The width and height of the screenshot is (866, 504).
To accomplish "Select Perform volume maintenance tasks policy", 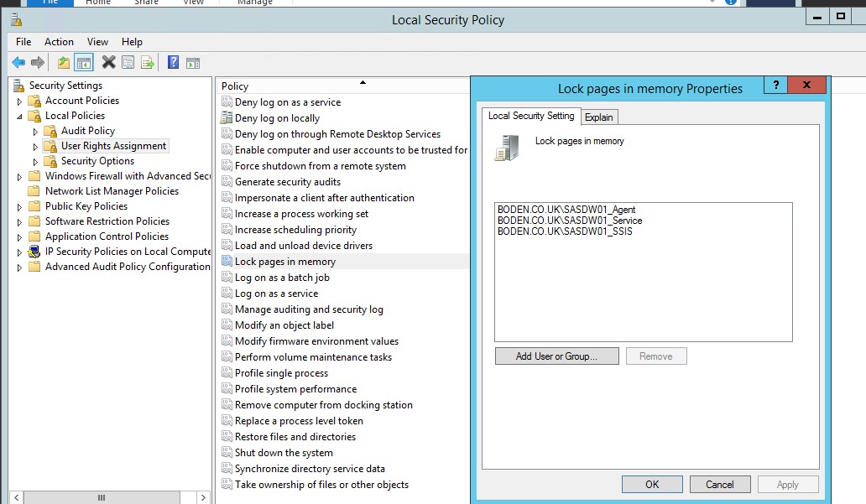I will [313, 356].
